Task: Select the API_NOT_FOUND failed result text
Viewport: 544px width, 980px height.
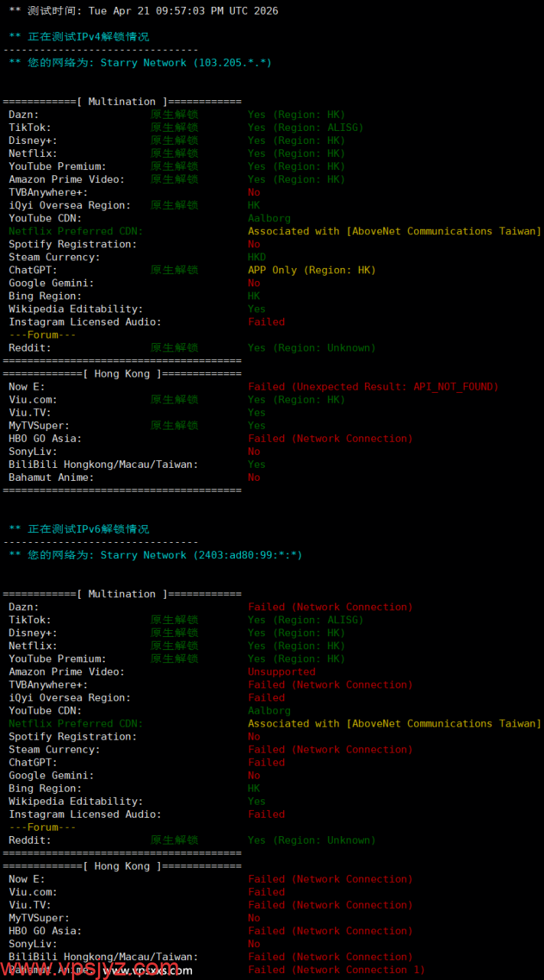Action: pos(373,387)
